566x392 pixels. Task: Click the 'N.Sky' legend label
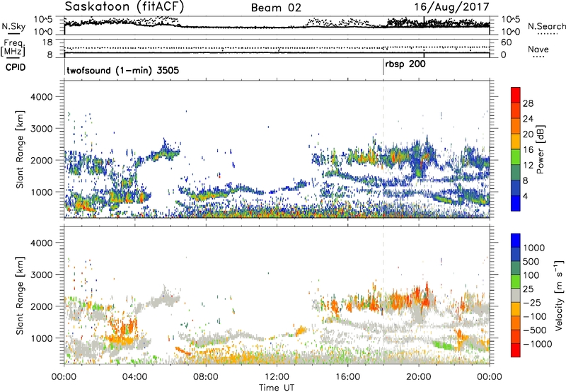[x=13, y=26]
